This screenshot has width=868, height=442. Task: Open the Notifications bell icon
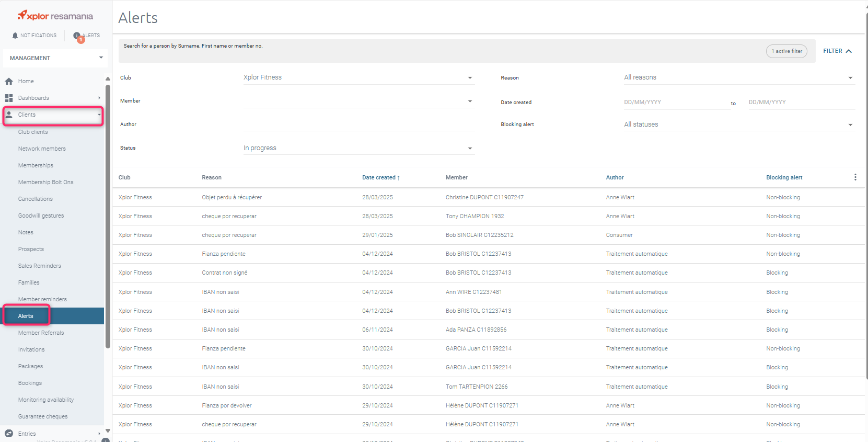click(x=15, y=36)
